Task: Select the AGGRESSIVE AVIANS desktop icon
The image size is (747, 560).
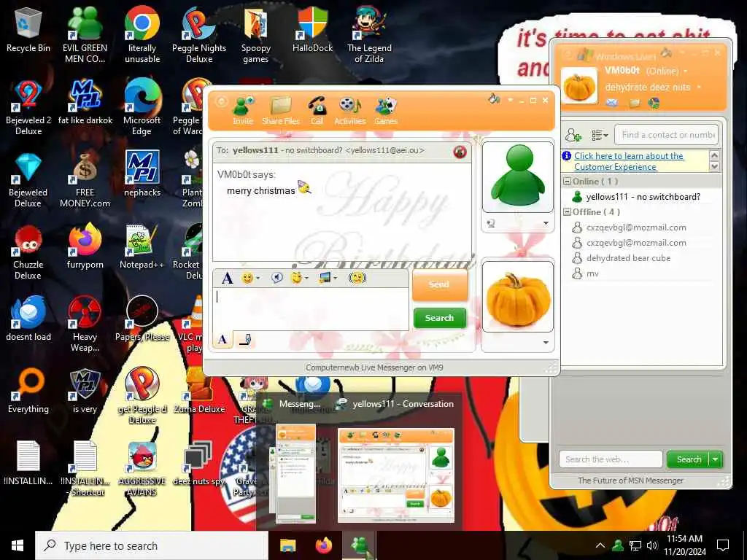Action: tap(142, 469)
